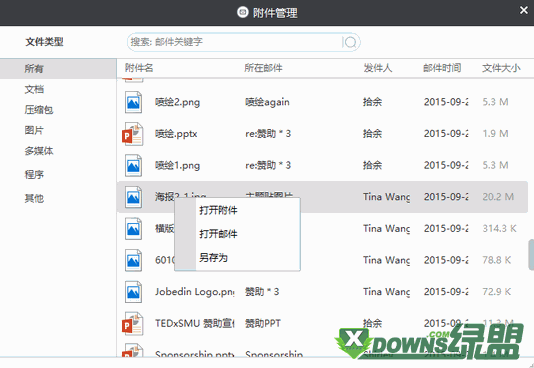Click the 喷绘again mail subject
534x368 pixels.
coord(267,102)
